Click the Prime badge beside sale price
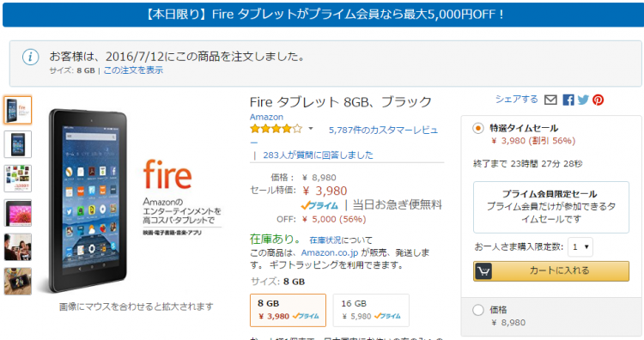The width and height of the screenshot is (644, 340). click(x=319, y=205)
